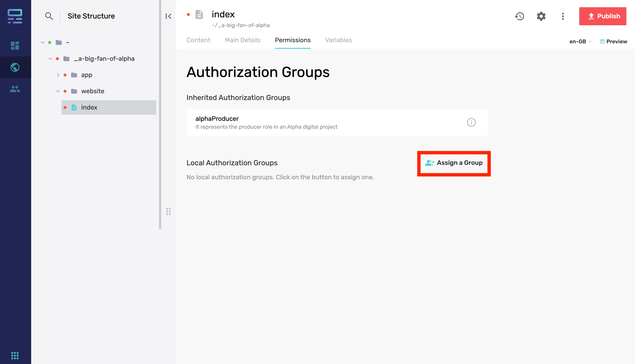635x364 pixels.
Task: Click the _a-big-fan-of-alpha folder icon
Action: tap(66, 58)
